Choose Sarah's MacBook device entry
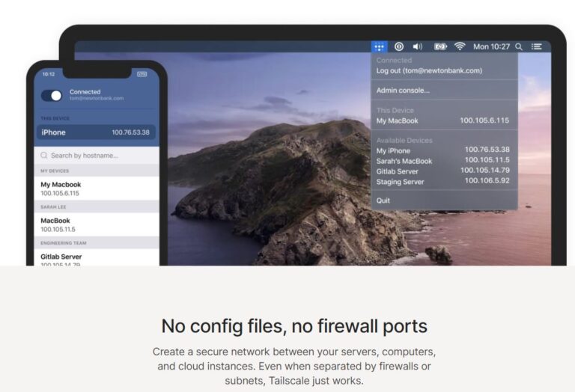Image resolution: width=575 pixels, height=392 pixels. pos(445,161)
